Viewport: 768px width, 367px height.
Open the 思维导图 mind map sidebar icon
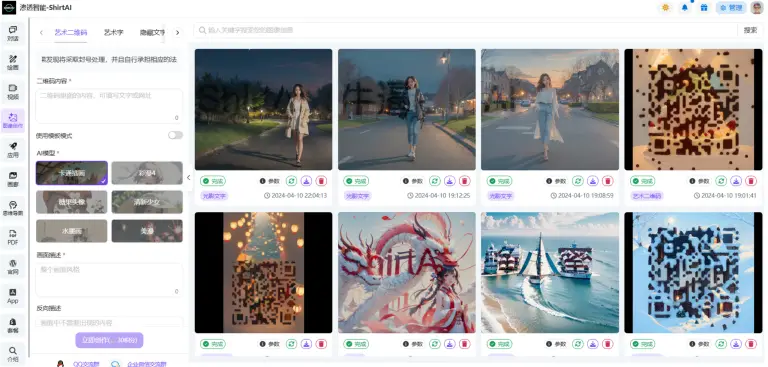coord(13,208)
